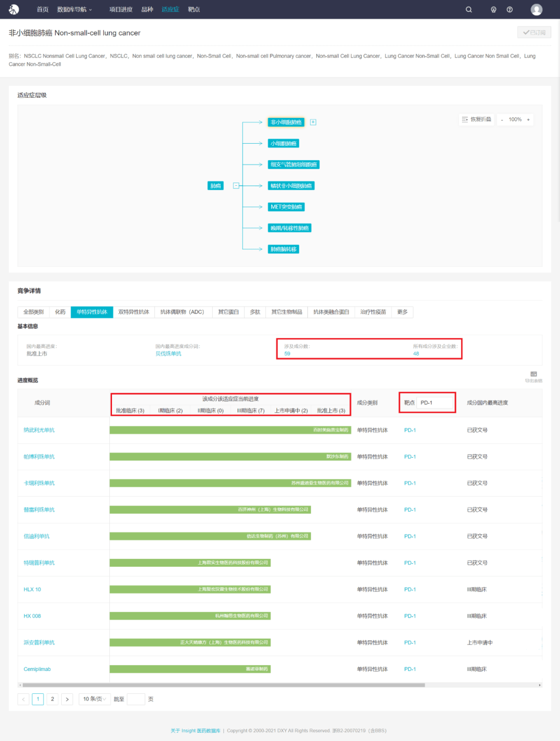Open 品种 in the top navigation
The image size is (560, 741).
pyautogui.click(x=147, y=9)
